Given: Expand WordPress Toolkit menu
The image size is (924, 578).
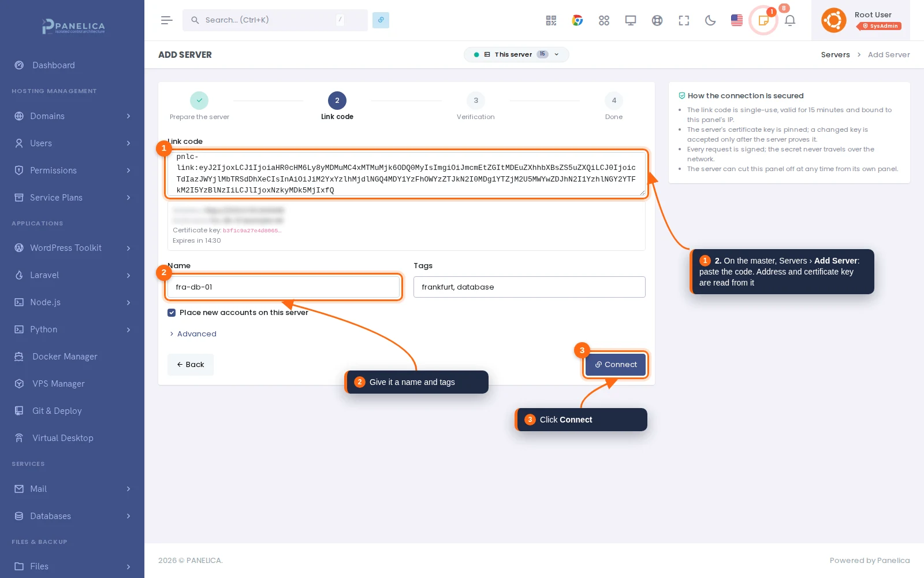Looking at the screenshot, I should click(72, 248).
